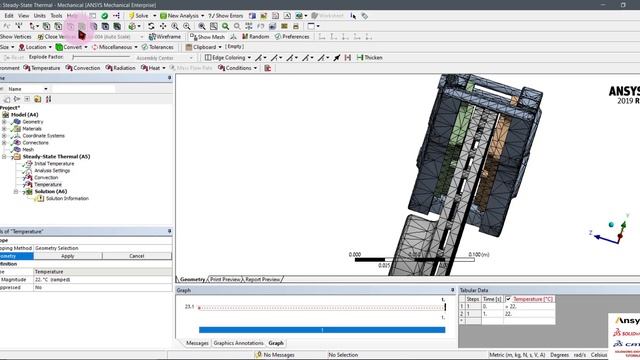The height and width of the screenshot is (360, 640).
Task: Click the Tolerances button
Action: point(158,47)
